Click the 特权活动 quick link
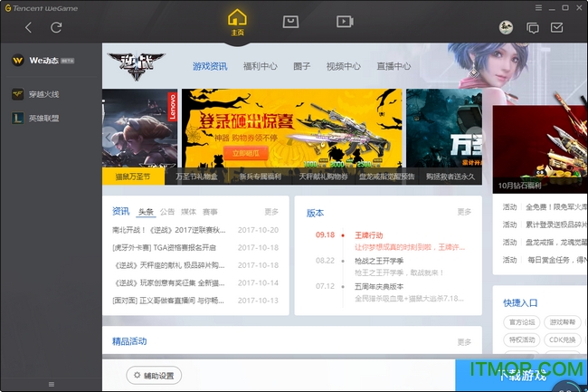 click(x=522, y=339)
